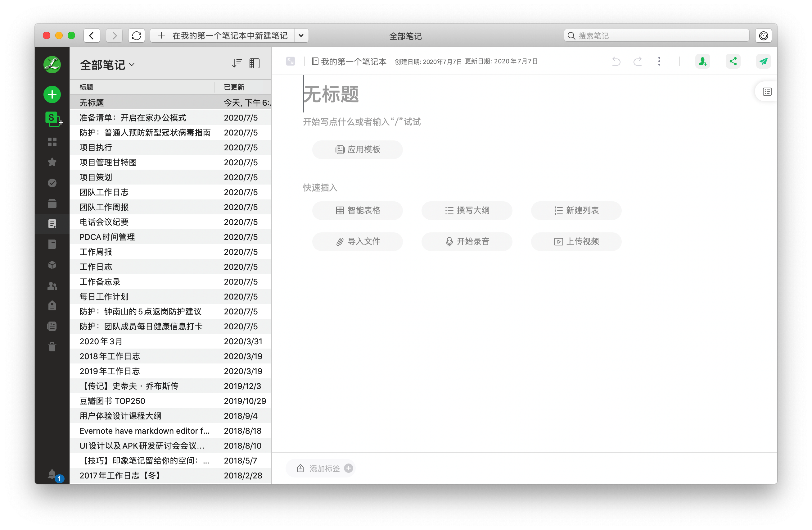
Task: Send the note with paper plane icon
Action: [x=763, y=61]
